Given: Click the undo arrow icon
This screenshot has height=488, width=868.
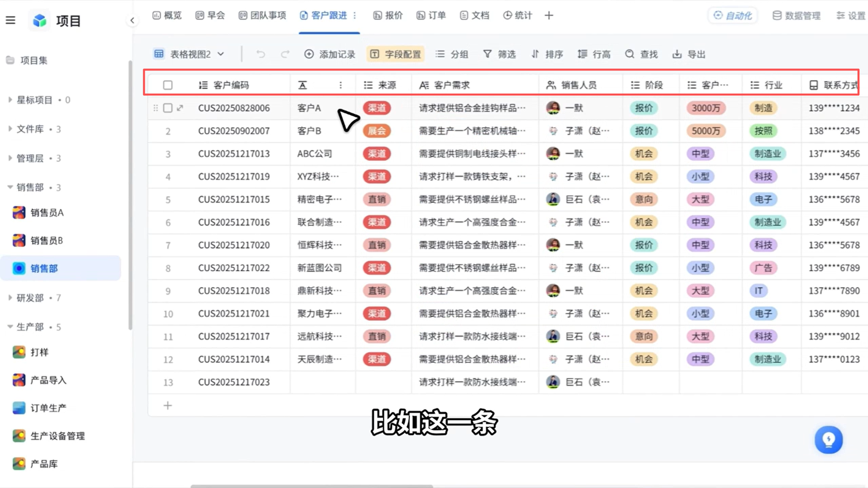Looking at the screenshot, I should [x=261, y=54].
